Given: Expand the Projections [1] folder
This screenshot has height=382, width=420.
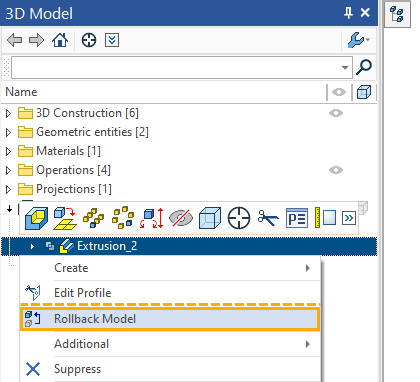Looking at the screenshot, I should click(9, 190).
